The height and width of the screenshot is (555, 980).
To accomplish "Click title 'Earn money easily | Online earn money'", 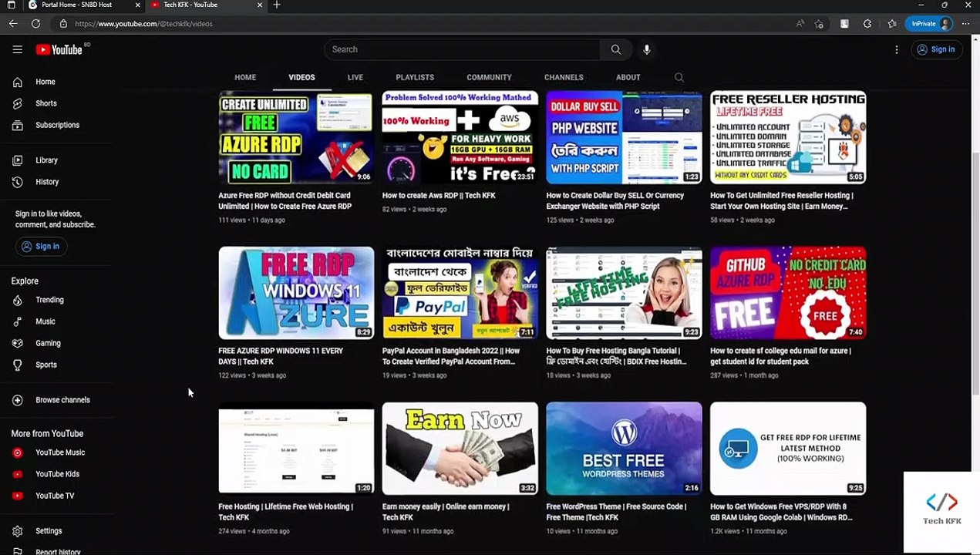I will [x=446, y=512].
